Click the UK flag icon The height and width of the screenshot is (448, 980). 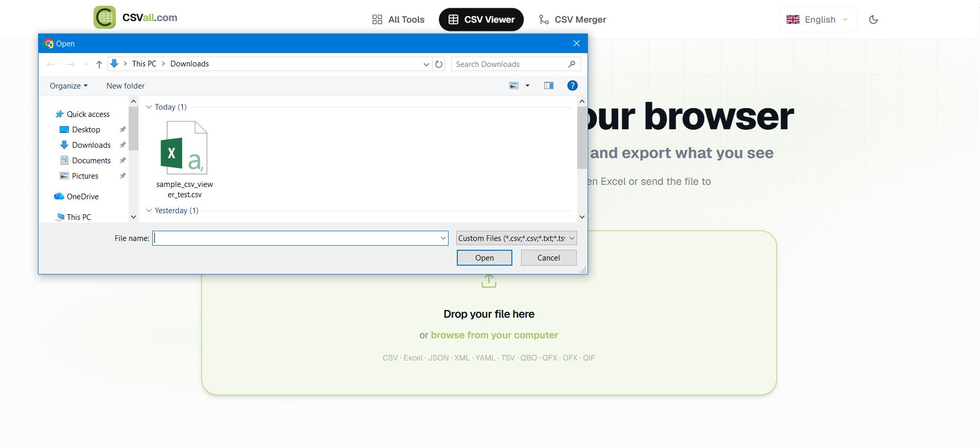[x=793, y=20]
